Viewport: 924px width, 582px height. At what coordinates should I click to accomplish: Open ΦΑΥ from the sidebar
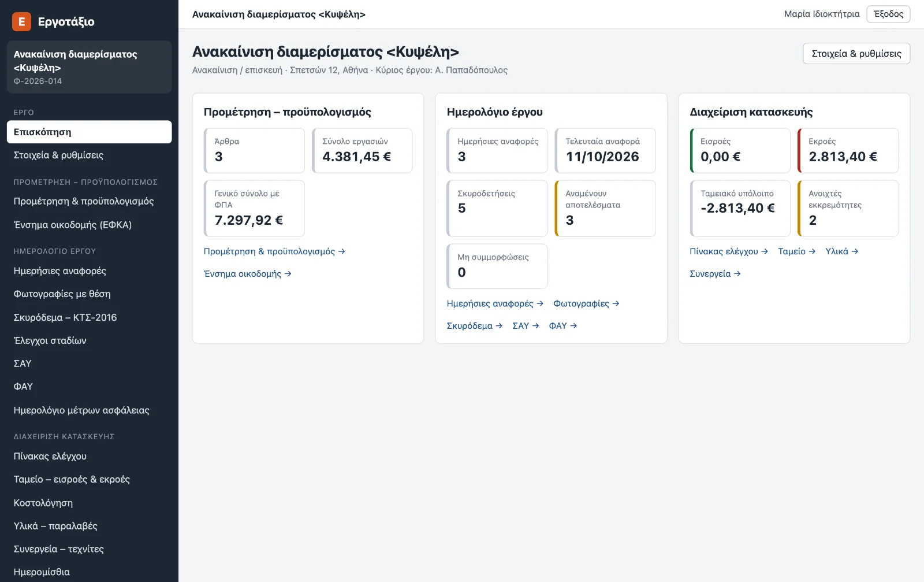pyautogui.click(x=89, y=387)
